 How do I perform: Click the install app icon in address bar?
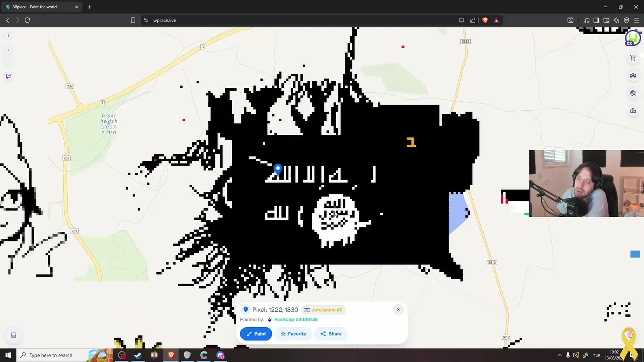point(461,20)
